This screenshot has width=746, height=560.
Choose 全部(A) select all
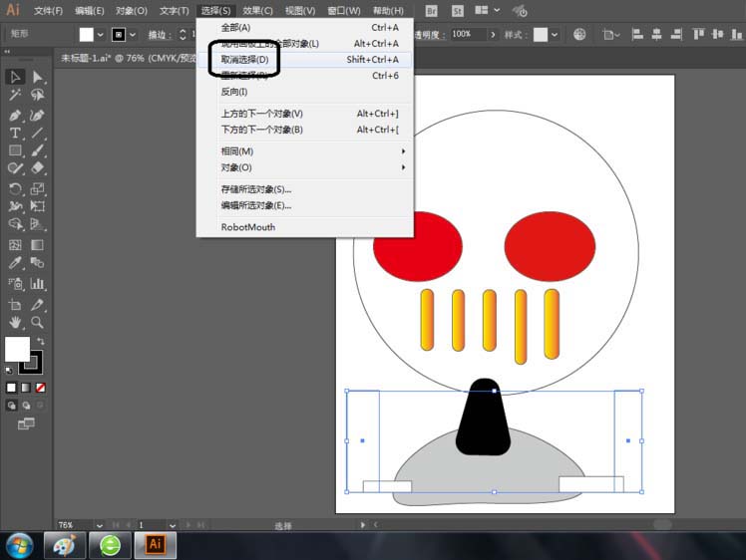305,28
